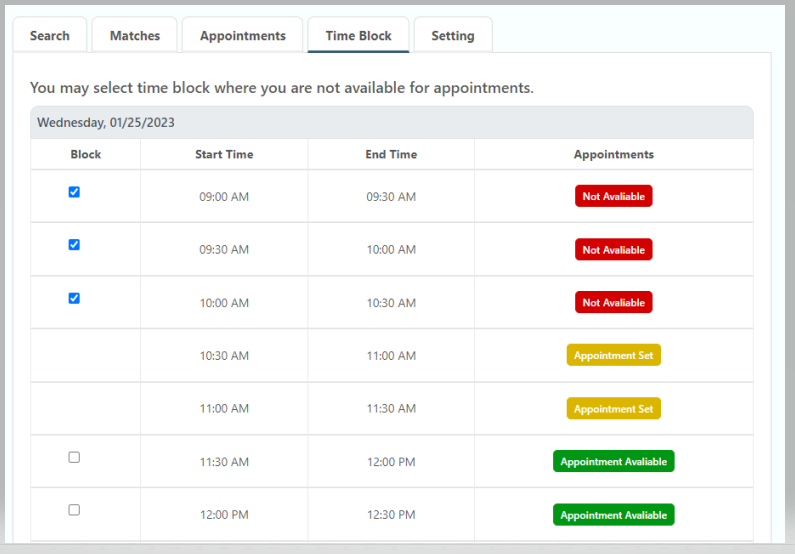Click the time block instruction sentence
This screenshot has width=795, height=554.
click(x=281, y=88)
